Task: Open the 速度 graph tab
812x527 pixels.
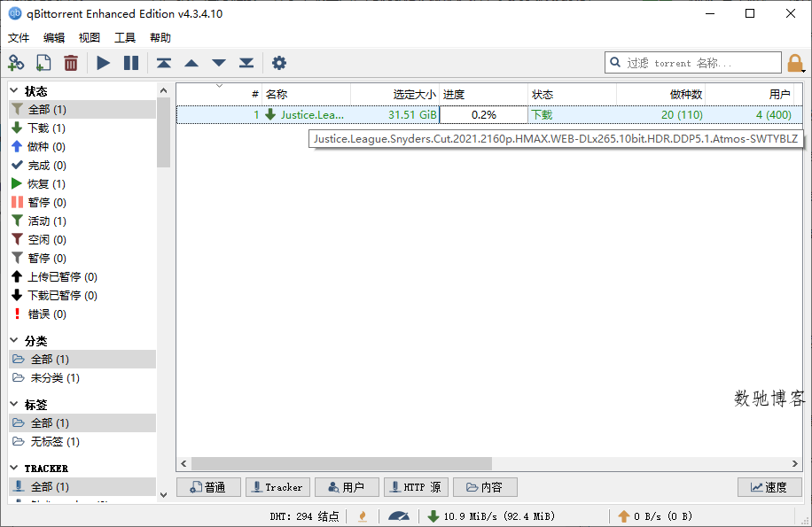Action: coord(770,487)
